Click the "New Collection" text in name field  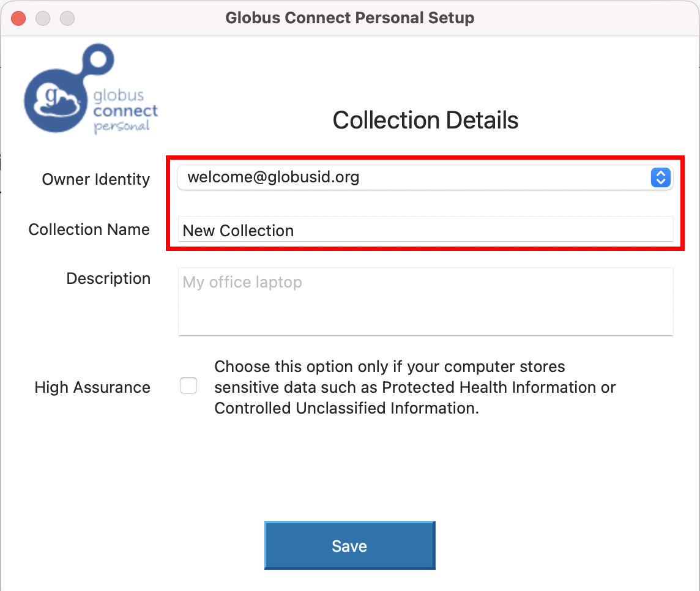[x=239, y=231]
